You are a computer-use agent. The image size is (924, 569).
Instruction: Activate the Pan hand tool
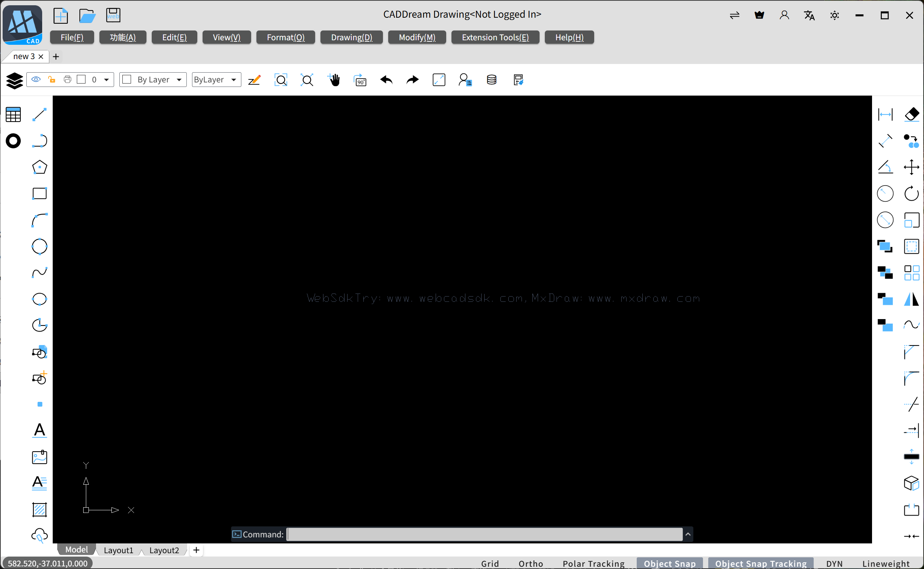(334, 80)
